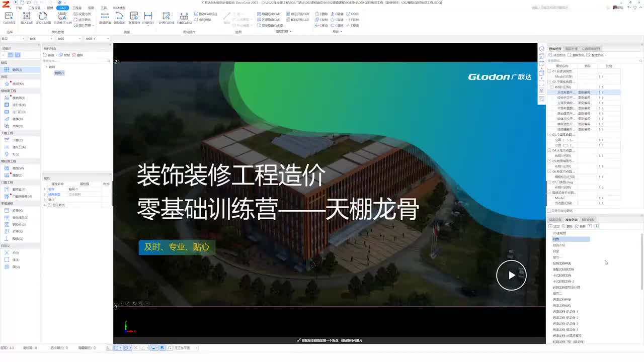This screenshot has width=644, height=362.
Task: Toggle the 只显示拆分图纸 checkbox
Action: 549,211
